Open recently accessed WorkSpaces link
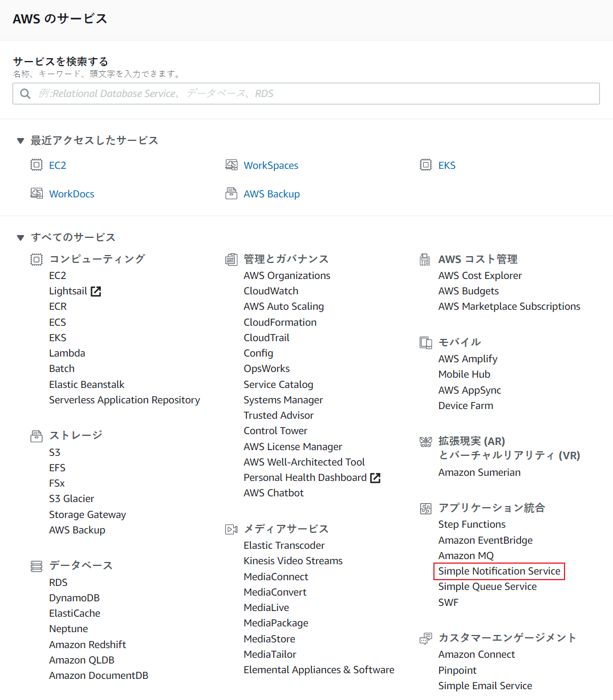The height and width of the screenshot is (700, 613). point(271,165)
